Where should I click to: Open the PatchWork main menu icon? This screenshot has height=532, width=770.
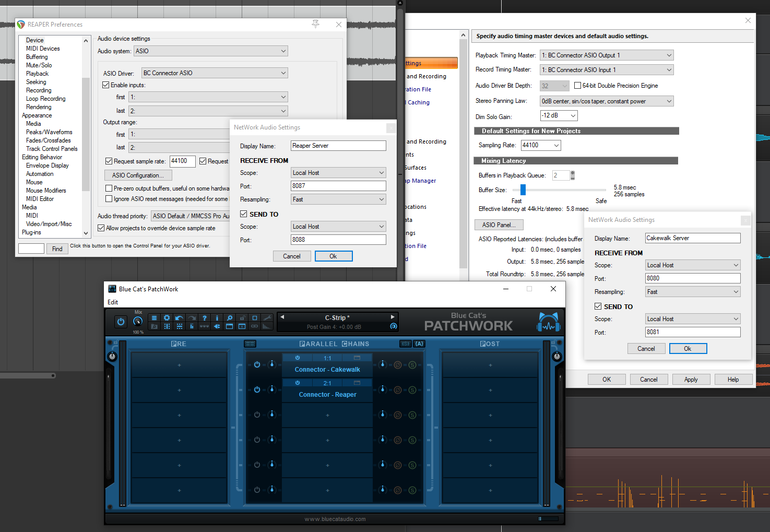(154, 317)
